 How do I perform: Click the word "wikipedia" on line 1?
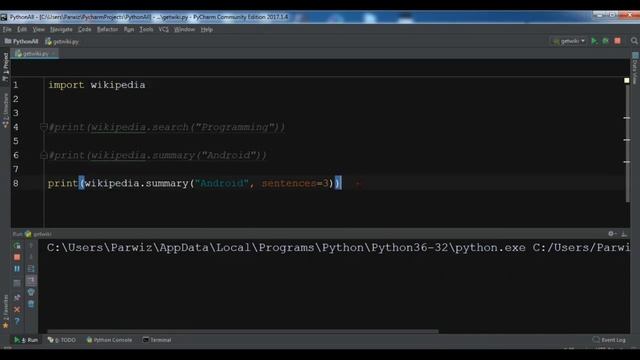(x=118, y=85)
